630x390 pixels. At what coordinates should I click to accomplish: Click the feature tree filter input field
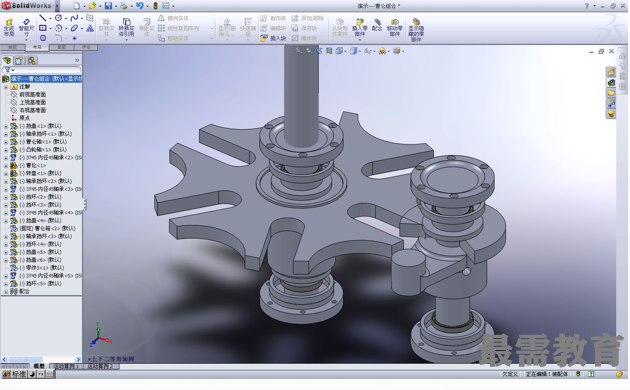click(x=42, y=70)
